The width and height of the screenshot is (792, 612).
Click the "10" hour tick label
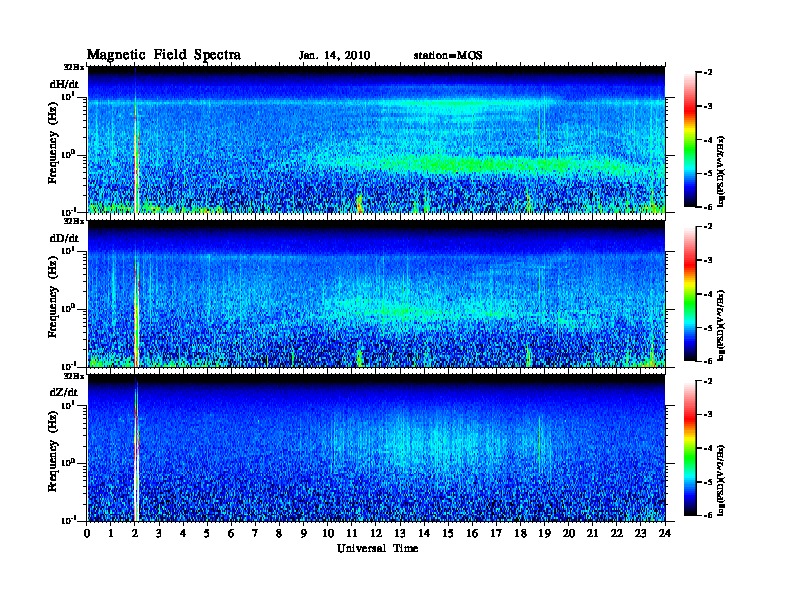click(328, 533)
